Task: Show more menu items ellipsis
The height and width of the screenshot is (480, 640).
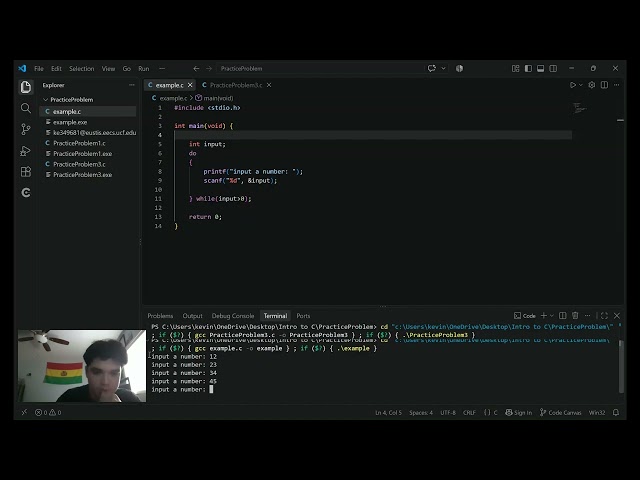Action: [x=162, y=68]
